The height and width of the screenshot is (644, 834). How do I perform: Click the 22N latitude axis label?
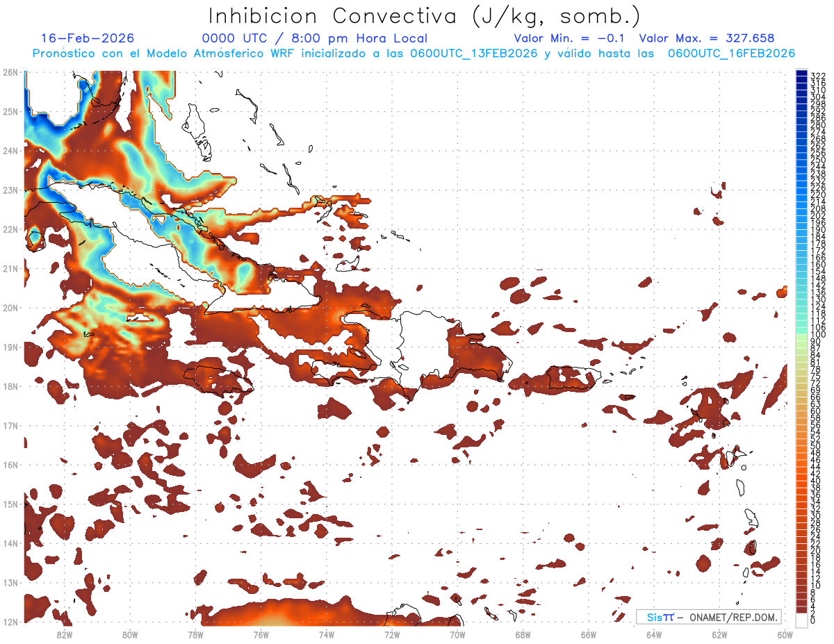[x=10, y=229]
